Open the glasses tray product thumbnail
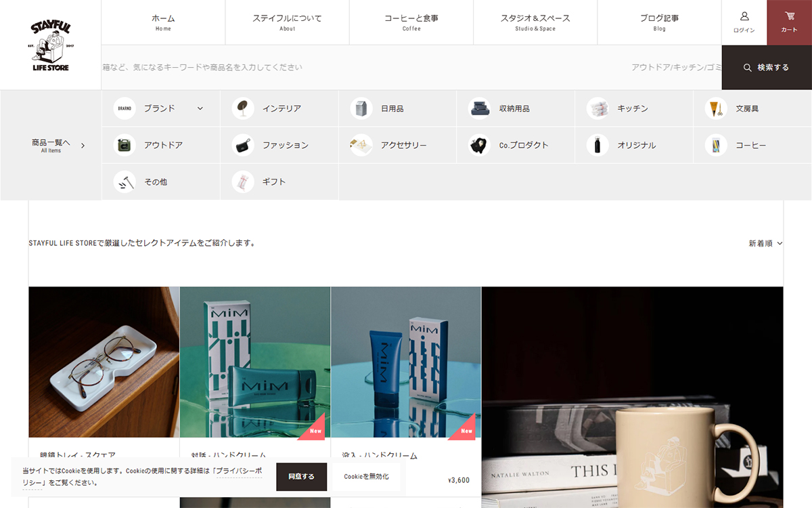 coord(104,362)
